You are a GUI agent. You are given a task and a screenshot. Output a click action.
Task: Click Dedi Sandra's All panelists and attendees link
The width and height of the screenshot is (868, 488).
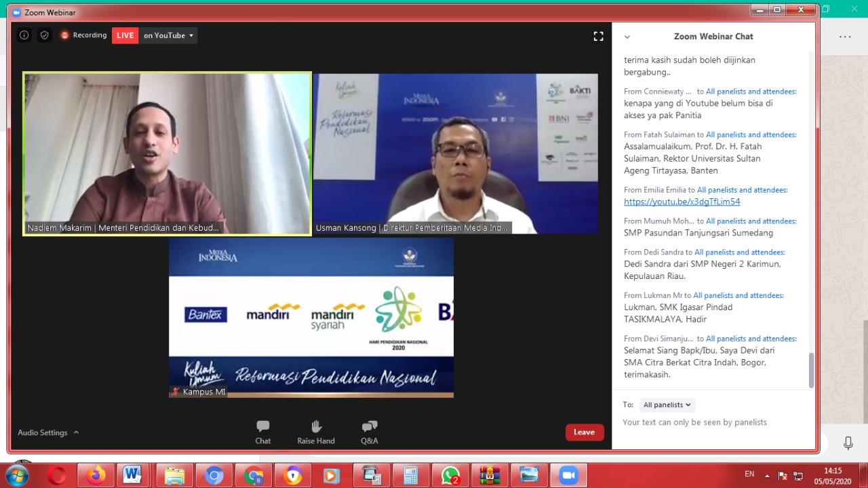point(740,252)
